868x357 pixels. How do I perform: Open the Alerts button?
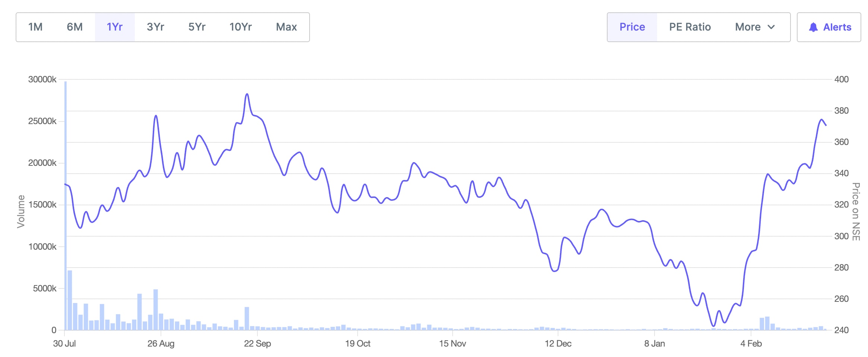(x=829, y=27)
